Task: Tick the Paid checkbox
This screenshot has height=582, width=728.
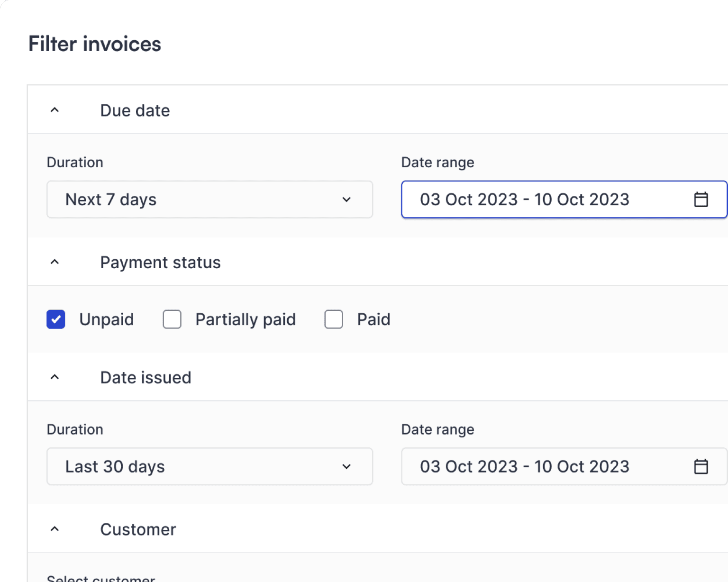Action: point(334,319)
